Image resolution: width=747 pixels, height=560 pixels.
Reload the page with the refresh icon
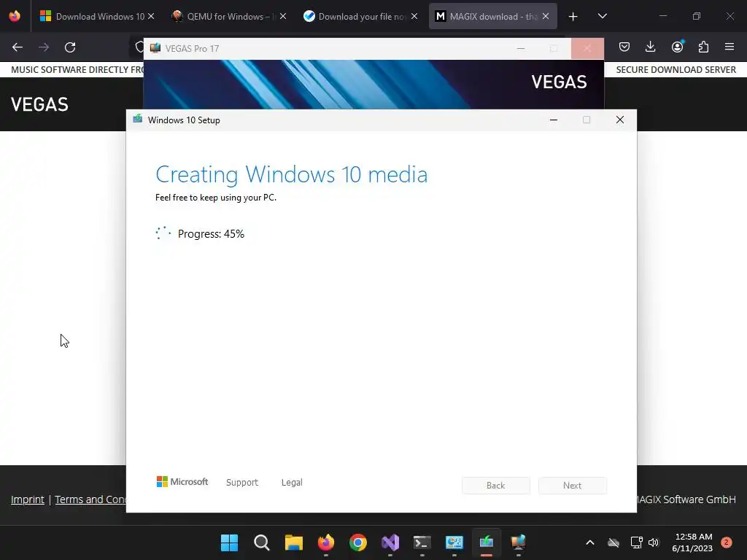click(x=70, y=47)
